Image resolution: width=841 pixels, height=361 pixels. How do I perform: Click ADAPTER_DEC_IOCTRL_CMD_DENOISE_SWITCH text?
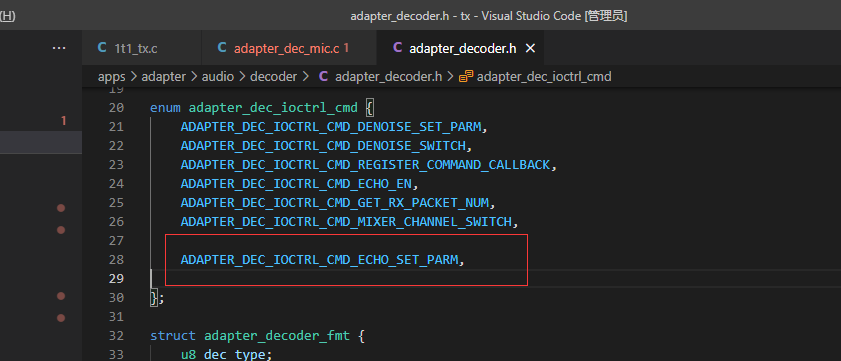pyautogui.click(x=323, y=146)
